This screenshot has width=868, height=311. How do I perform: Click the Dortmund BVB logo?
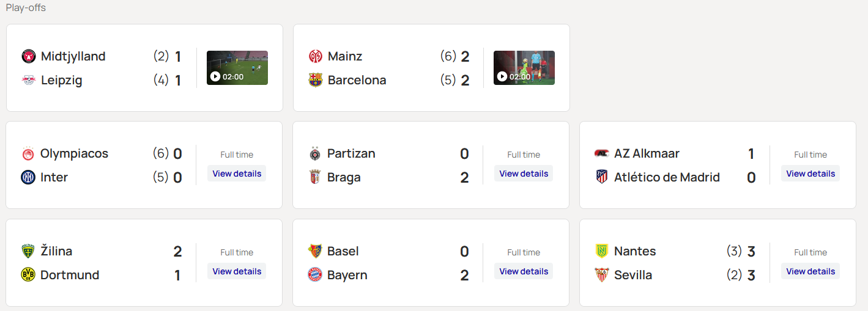click(x=28, y=275)
